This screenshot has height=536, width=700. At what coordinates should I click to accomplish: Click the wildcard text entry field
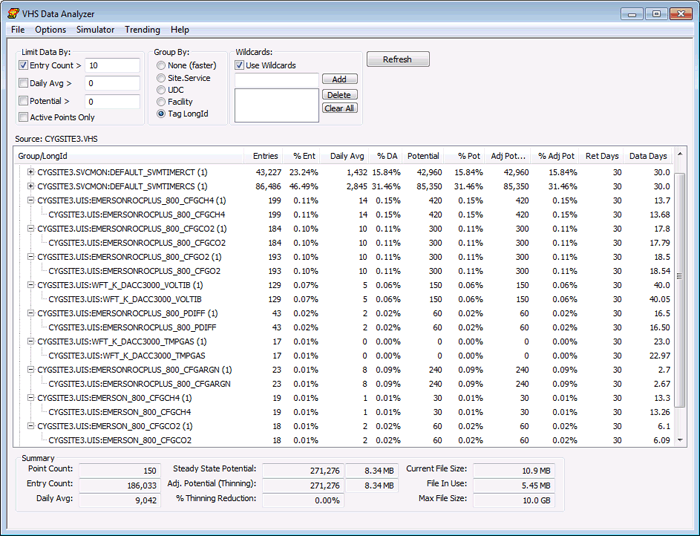pyautogui.click(x=277, y=80)
